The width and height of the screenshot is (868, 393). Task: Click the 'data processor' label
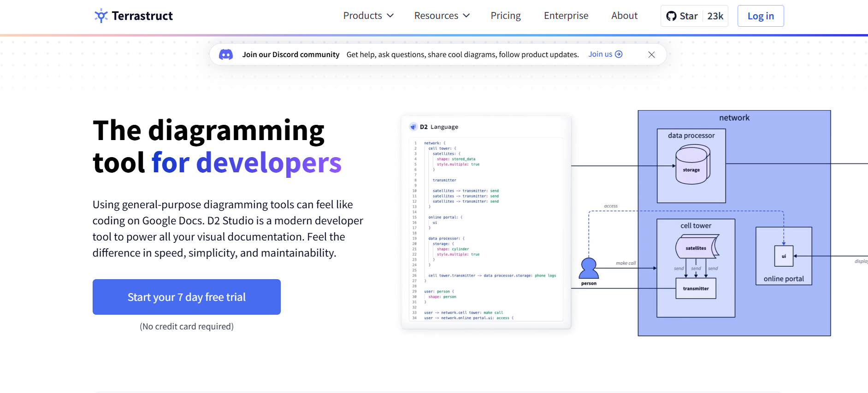(x=691, y=135)
